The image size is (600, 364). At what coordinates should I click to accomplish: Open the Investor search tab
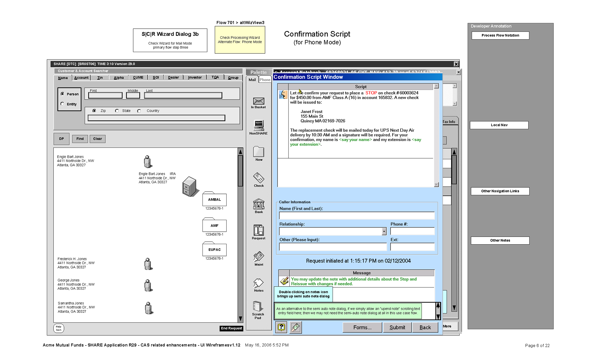point(195,77)
